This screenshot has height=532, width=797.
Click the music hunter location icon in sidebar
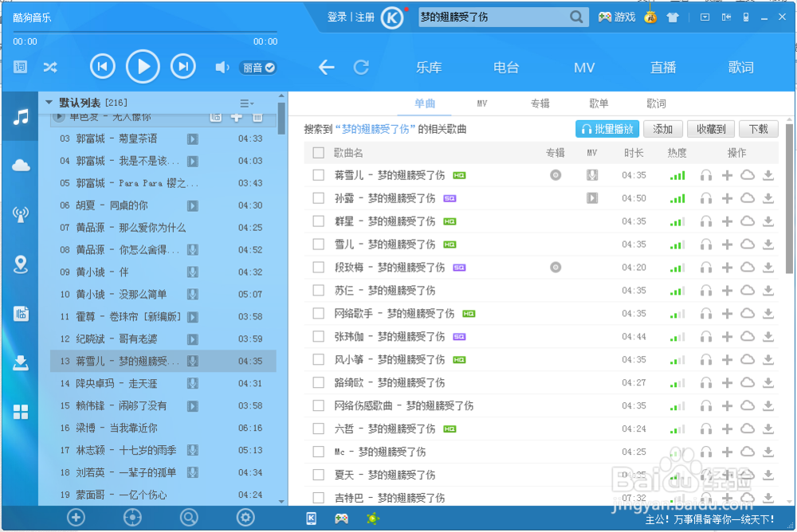click(x=20, y=264)
